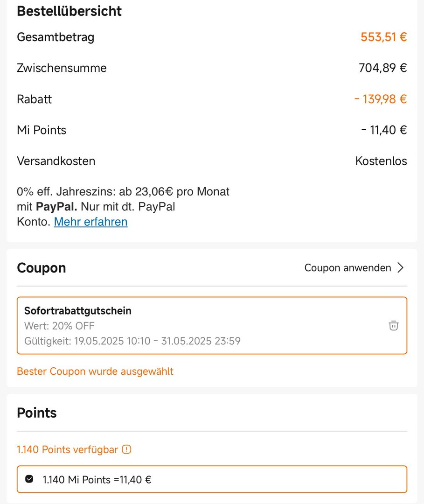Open the Mehr erfahren PayPal link
This screenshot has height=504, width=424.
[90, 222]
